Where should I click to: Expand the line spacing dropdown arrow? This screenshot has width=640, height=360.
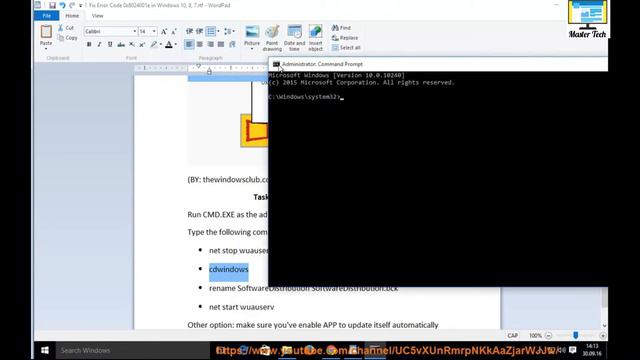click(x=234, y=31)
